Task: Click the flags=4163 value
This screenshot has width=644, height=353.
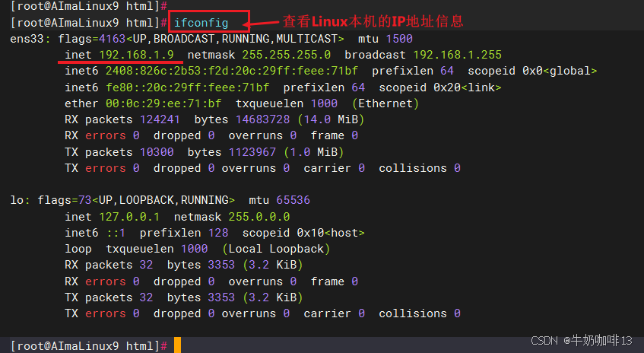Action: point(91,39)
